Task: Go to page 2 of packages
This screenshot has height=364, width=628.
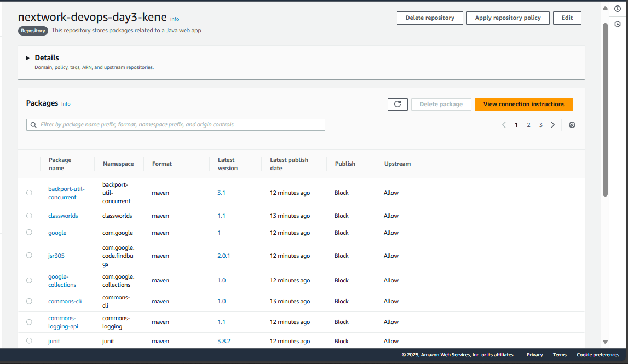Action: (529, 125)
